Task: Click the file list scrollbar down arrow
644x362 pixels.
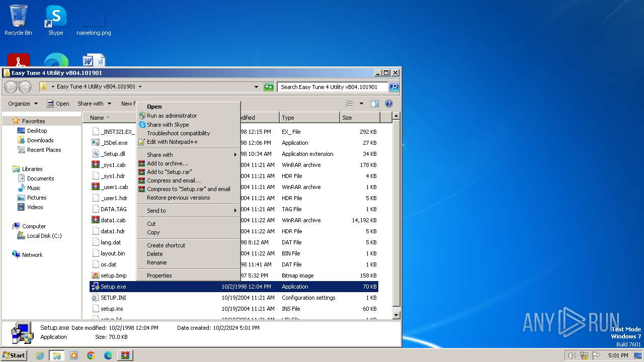Action: pos(396,315)
